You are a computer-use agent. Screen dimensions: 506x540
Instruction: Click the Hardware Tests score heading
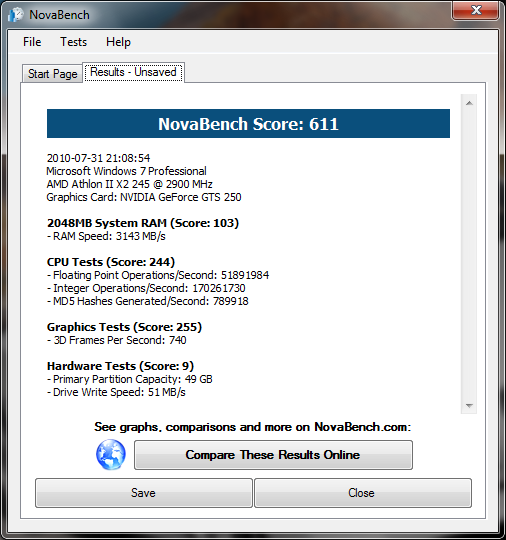pos(120,366)
